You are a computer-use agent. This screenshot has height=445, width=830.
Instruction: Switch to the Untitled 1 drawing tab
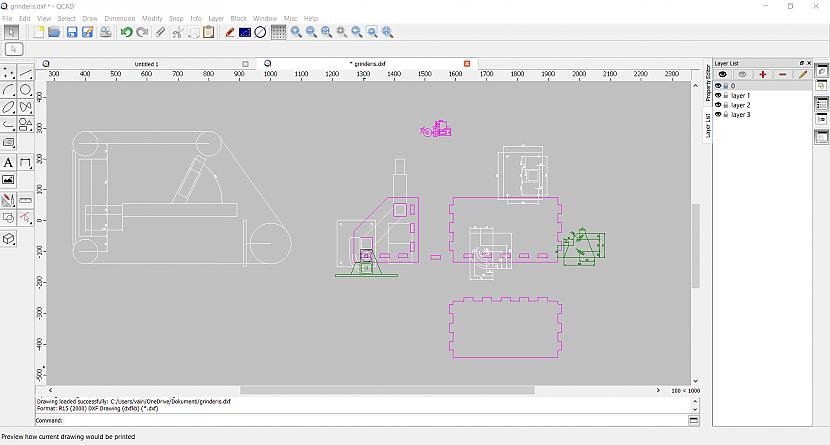pos(146,64)
